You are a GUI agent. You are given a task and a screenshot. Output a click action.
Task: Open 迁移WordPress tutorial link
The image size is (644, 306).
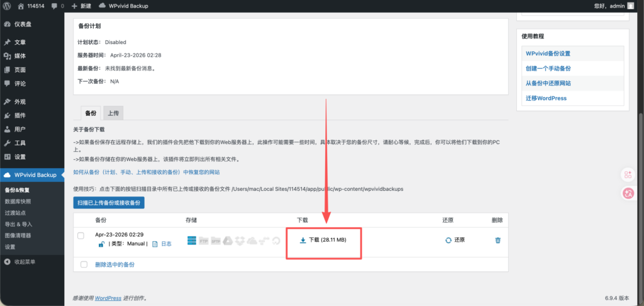pyautogui.click(x=546, y=98)
